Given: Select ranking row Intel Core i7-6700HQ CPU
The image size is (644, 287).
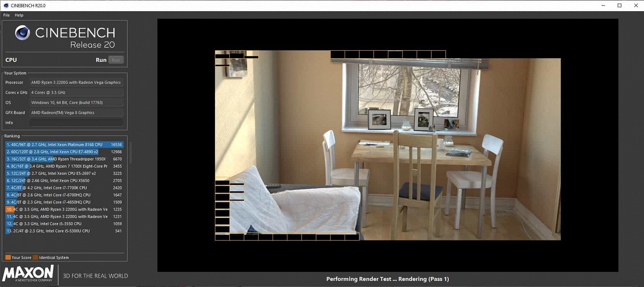Looking at the screenshot, I should (x=64, y=195).
